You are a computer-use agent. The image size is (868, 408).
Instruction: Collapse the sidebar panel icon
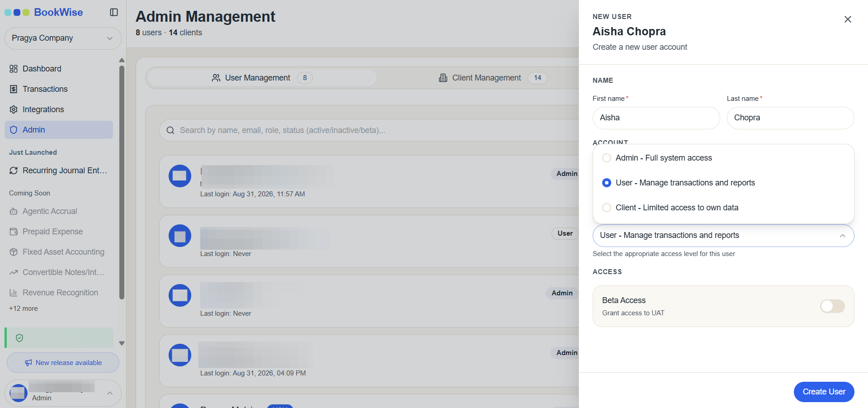pyautogui.click(x=114, y=12)
